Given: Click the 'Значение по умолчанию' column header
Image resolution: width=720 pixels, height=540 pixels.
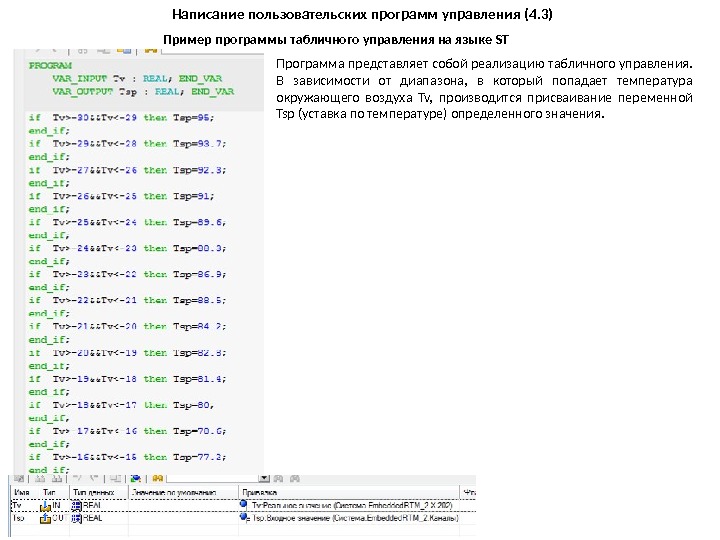Looking at the screenshot, I should [174, 493].
